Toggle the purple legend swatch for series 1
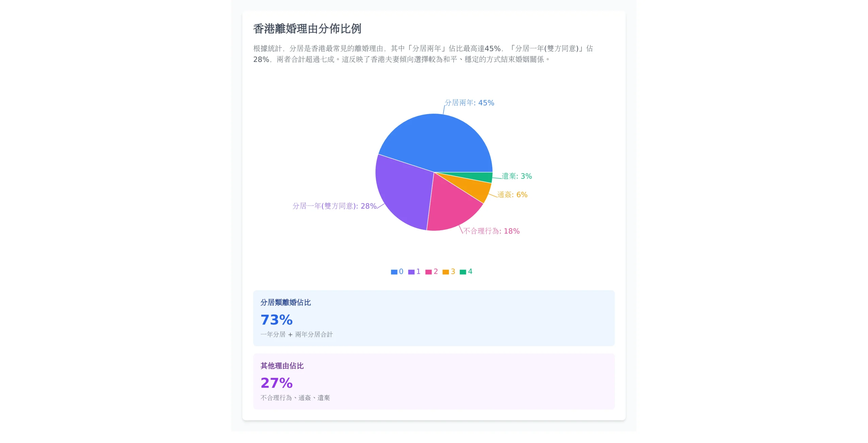 pyautogui.click(x=411, y=272)
